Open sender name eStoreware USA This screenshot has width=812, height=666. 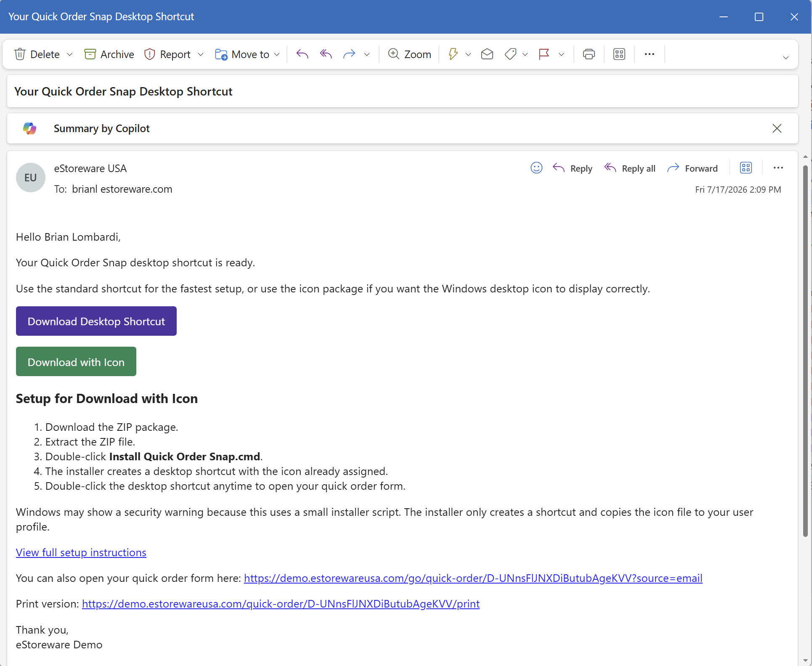coord(90,168)
